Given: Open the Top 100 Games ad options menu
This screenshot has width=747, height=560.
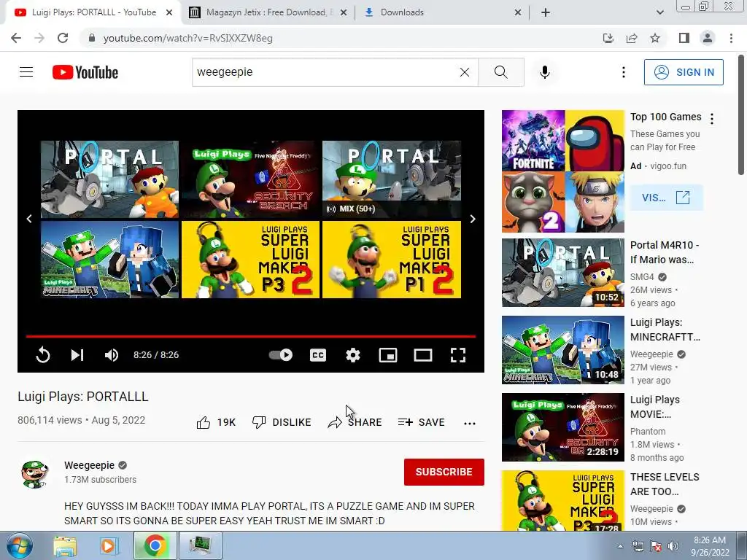Looking at the screenshot, I should 712,119.
